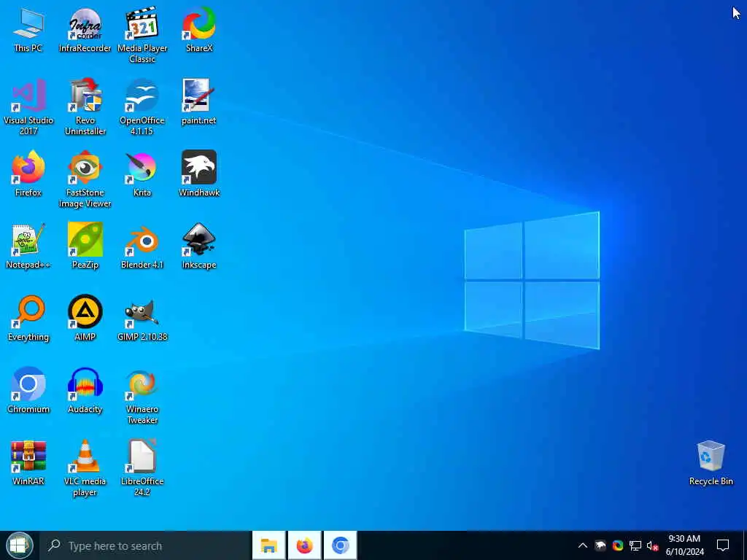Select the Blender 4.1 shortcut
The height and width of the screenshot is (560, 747).
coord(142,246)
